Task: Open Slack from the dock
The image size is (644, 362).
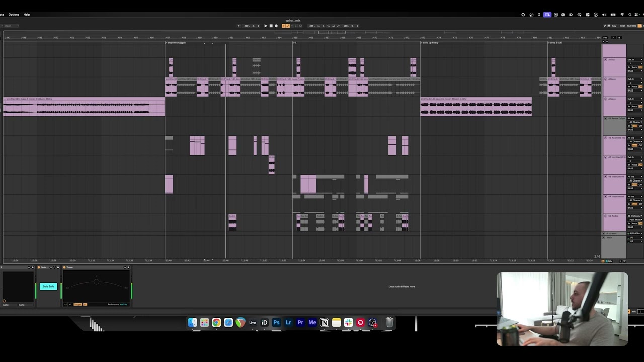Action: [x=348, y=323]
